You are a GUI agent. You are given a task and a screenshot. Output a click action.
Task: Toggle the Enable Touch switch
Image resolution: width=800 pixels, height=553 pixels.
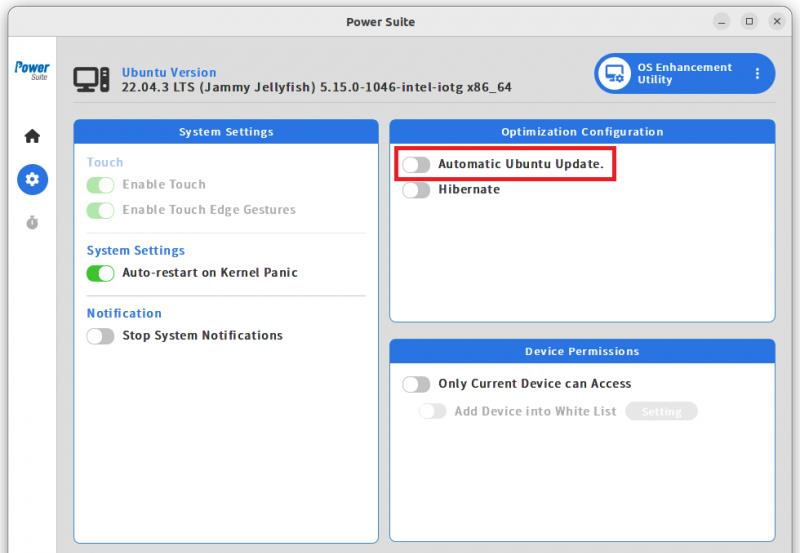[x=100, y=185]
